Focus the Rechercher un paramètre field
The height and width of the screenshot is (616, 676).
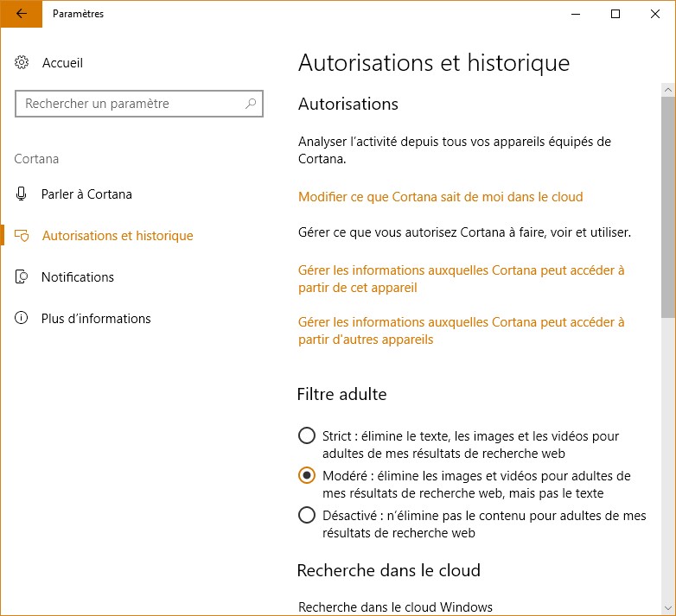130,104
